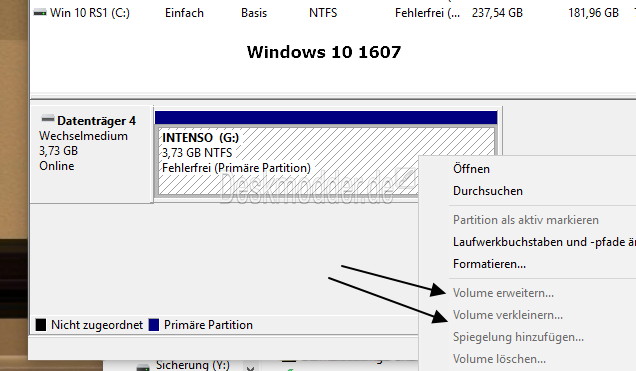Open Laufwerkbuchstaben und -pfade ändern option
This screenshot has width=636, height=371.
tap(544, 242)
